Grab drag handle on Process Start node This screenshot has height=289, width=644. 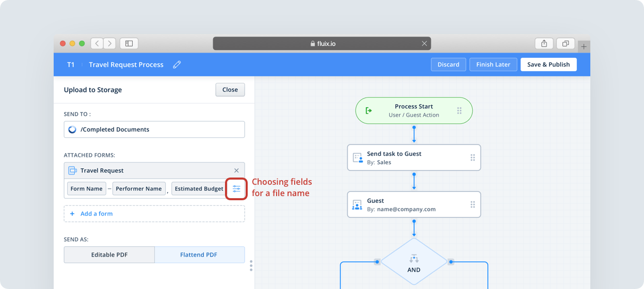coord(459,110)
